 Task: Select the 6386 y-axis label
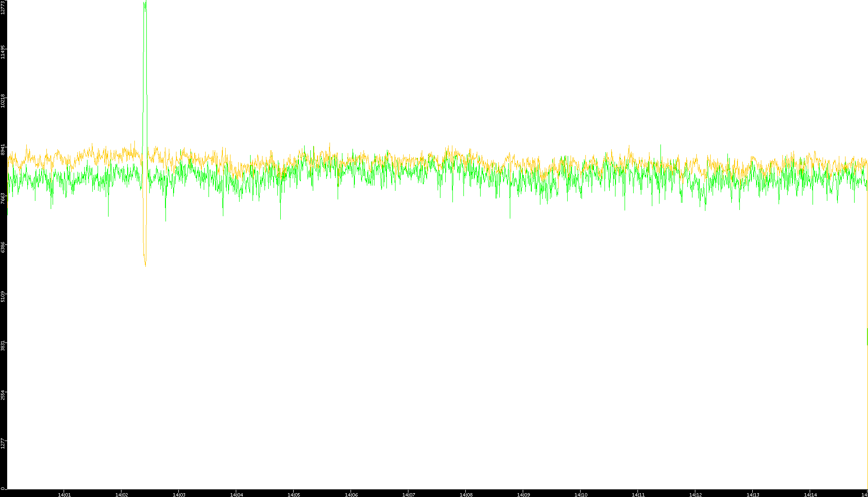(x=3, y=247)
